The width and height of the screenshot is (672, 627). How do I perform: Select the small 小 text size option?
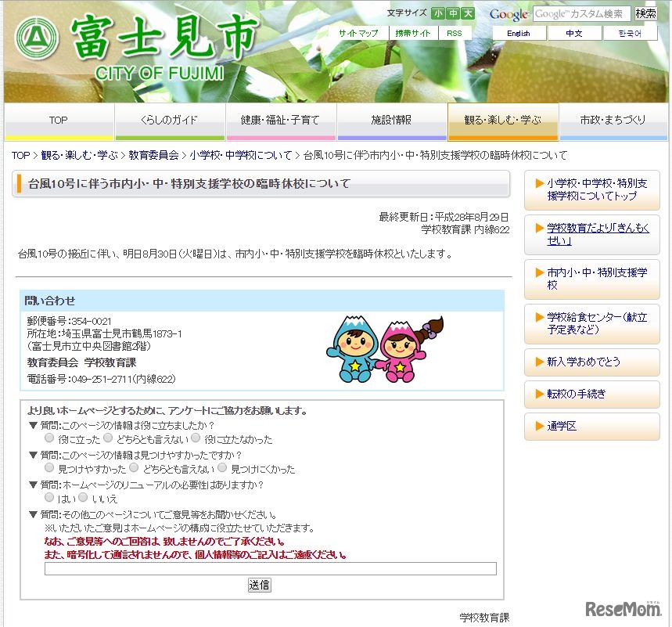[x=437, y=13]
